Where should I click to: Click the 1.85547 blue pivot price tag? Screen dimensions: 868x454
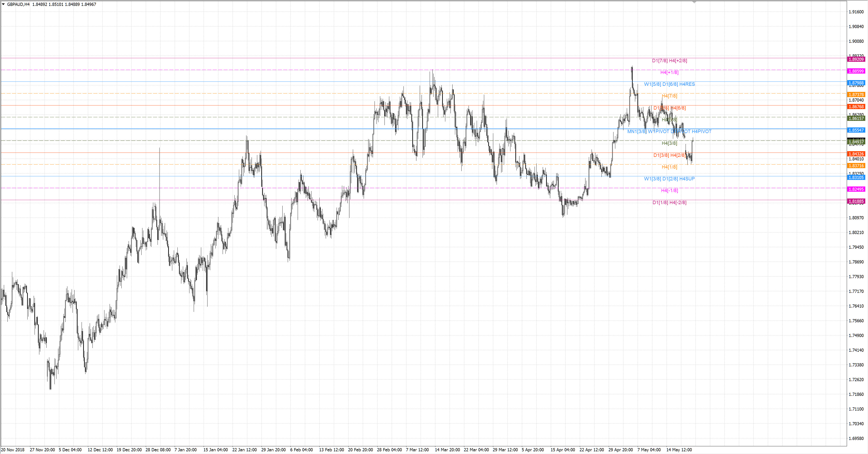(x=856, y=130)
